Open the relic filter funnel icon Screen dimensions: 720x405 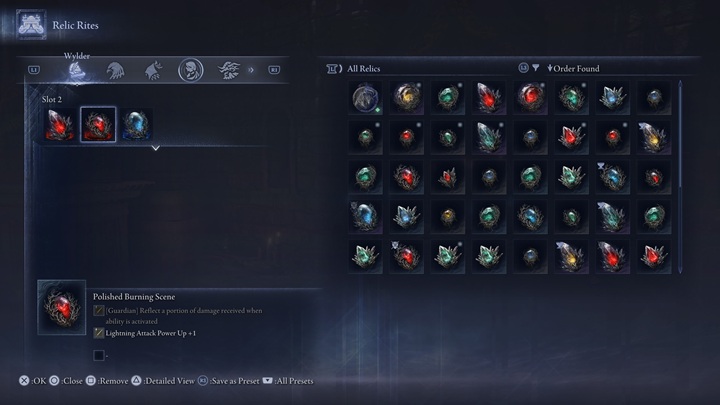point(535,68)
